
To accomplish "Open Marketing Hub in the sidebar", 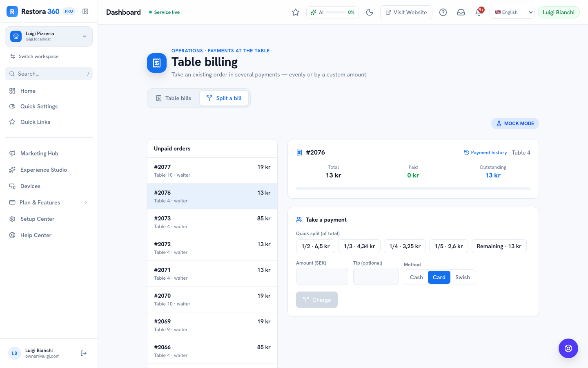I will [49, 153].
